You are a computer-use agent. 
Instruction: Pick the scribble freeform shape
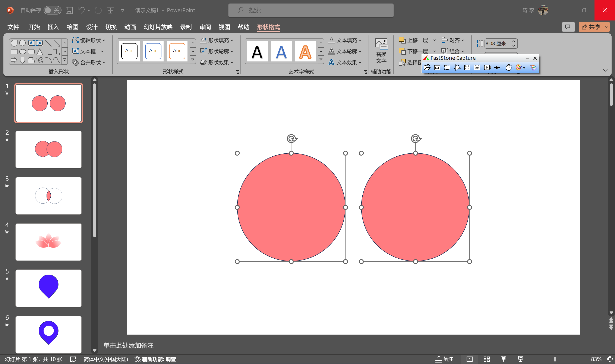[40, 60]
